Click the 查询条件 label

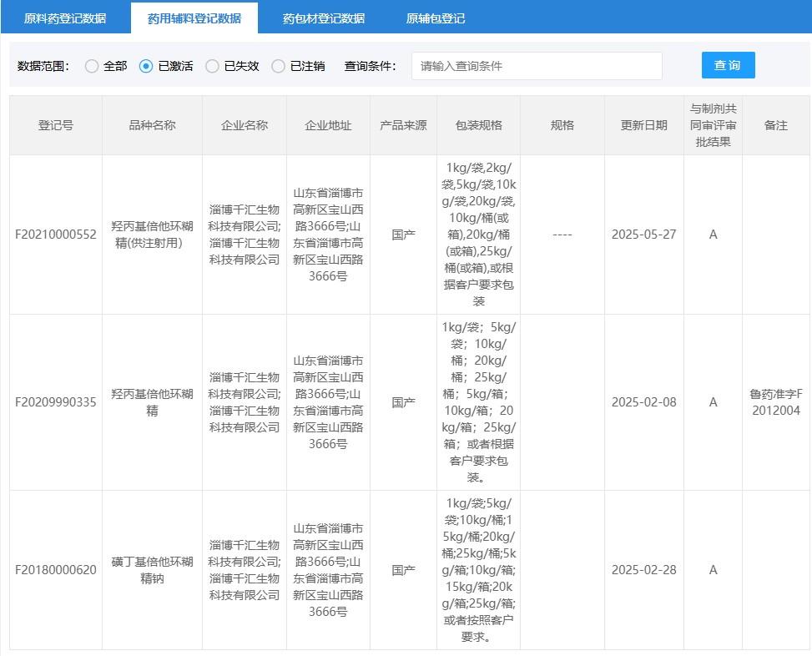point(371,66)
